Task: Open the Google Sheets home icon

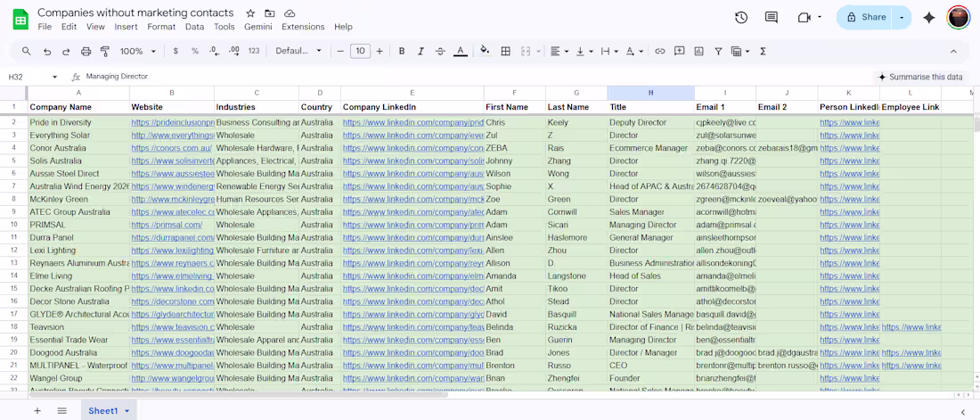Action: 20,20
